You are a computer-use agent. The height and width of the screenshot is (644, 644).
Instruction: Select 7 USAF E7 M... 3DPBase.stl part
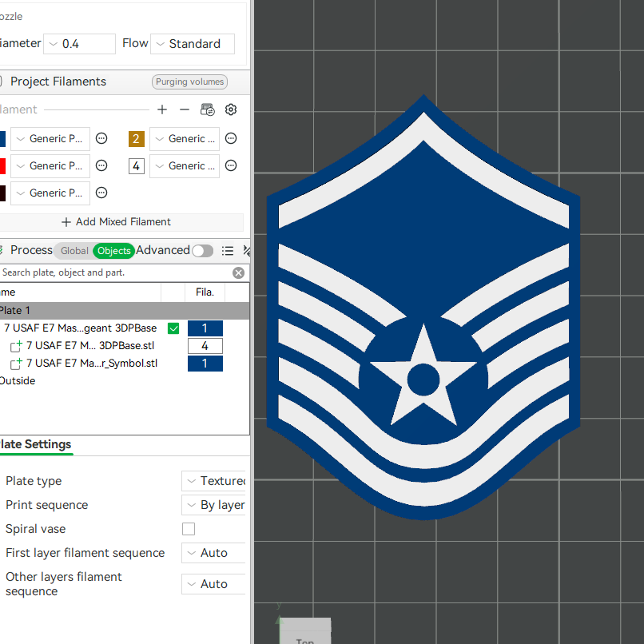coord(90,346)
